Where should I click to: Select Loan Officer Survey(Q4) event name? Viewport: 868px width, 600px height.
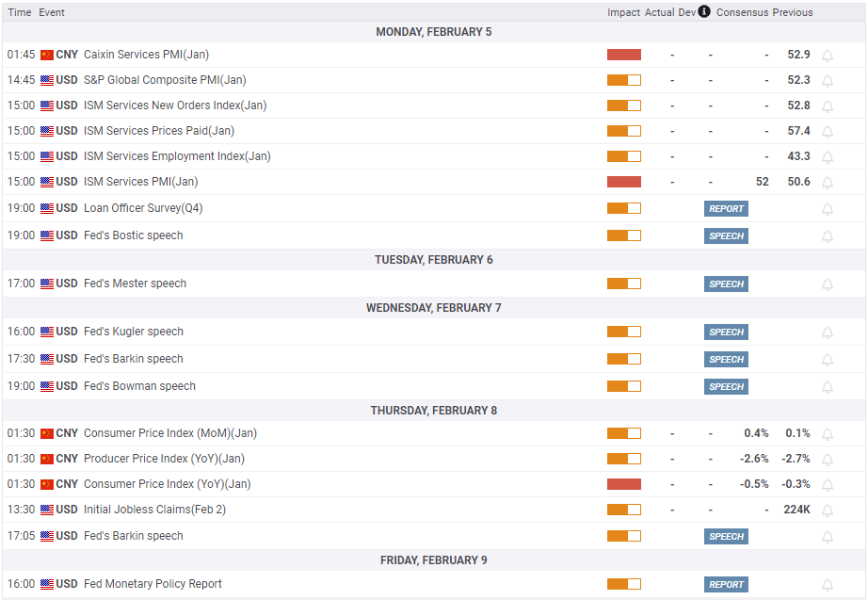pos(143,208)
